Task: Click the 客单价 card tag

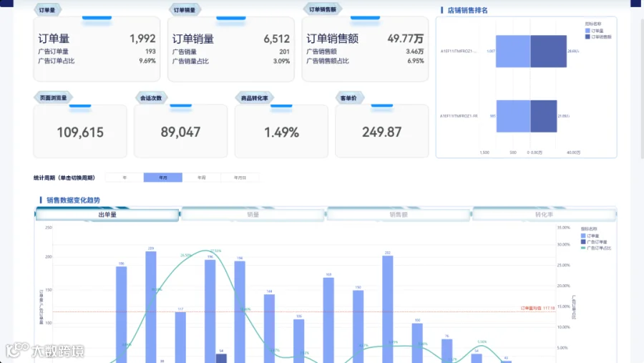Action: tap(348, 98)
